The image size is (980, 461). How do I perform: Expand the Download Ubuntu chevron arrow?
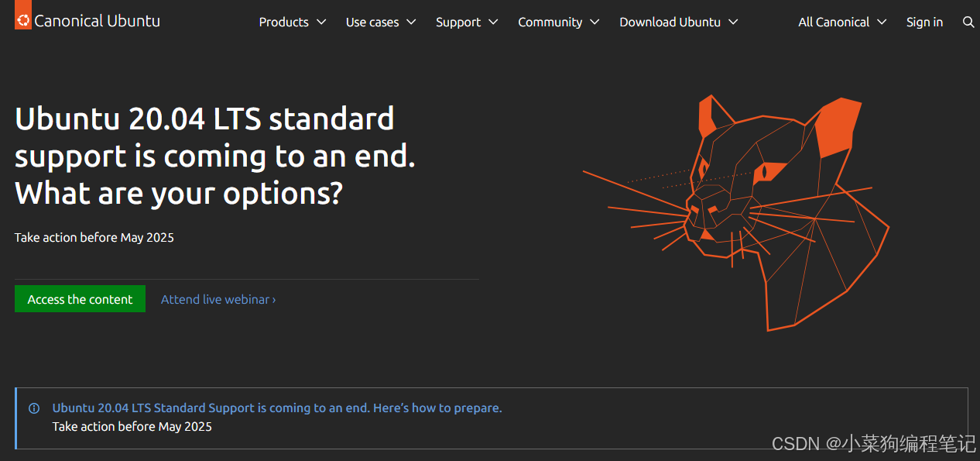tap(733, 22)
